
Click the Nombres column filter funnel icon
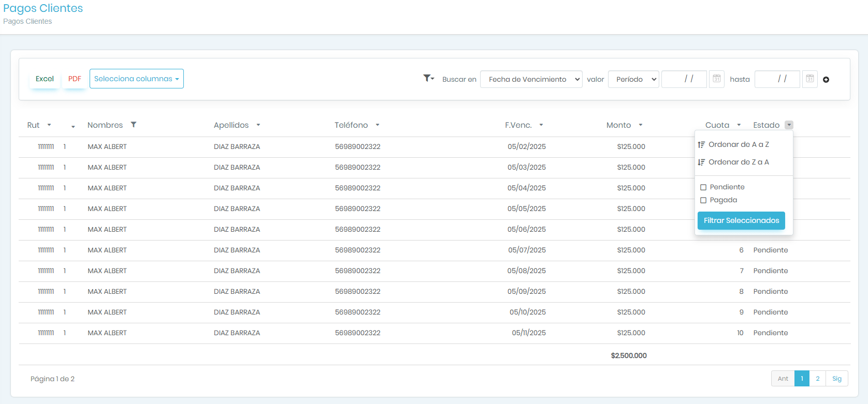click(134, 125)
